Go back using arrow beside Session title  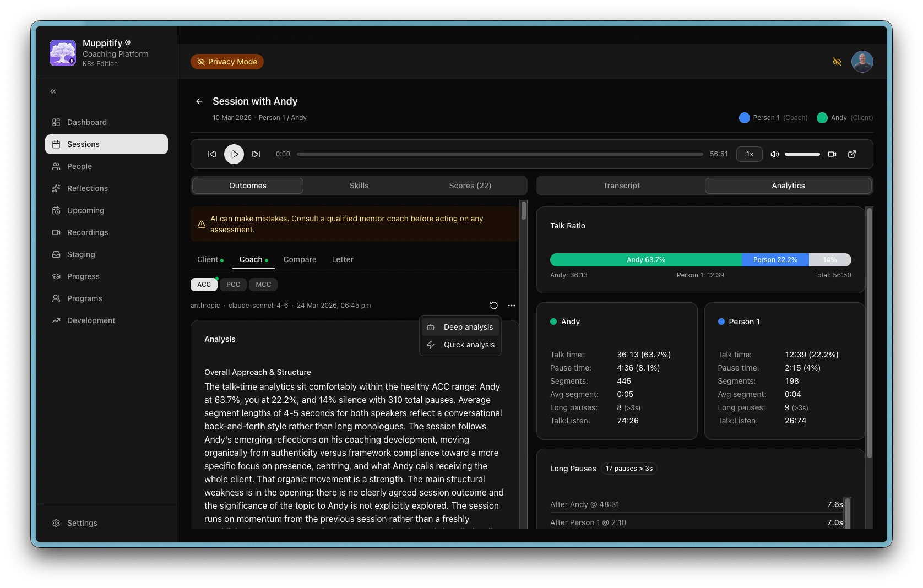[x=199, y=101]
